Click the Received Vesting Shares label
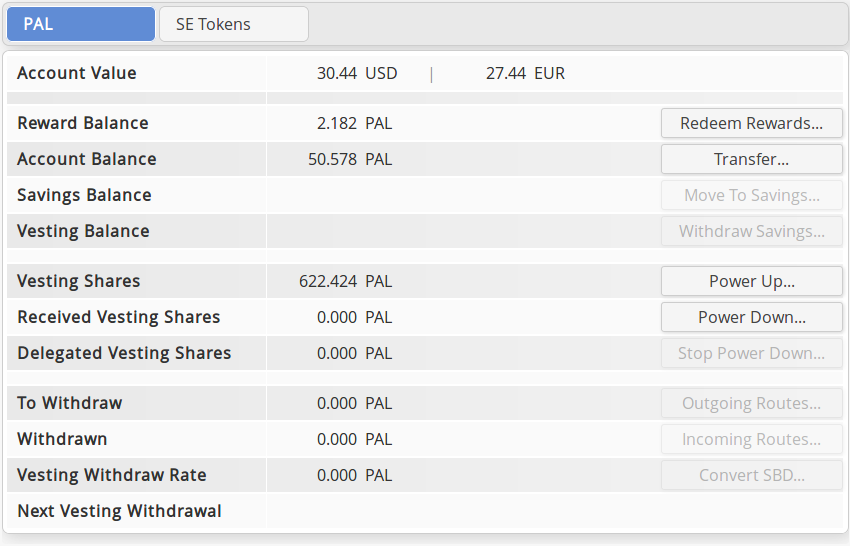Viewport: 850px width, 546px height. click(x=119, y=317)
